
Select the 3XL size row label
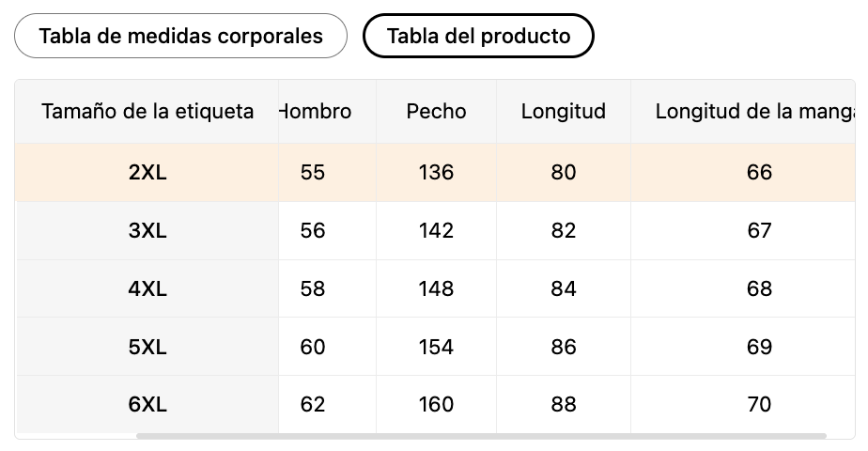coord(147,231)
